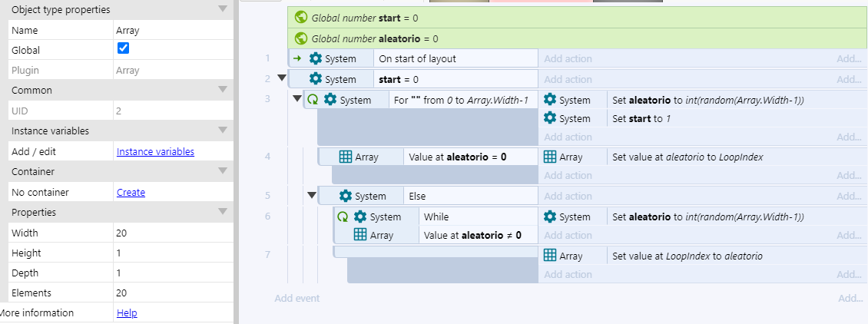Click the globe icon for global variable aleatorio
Screen dimensions: 868x324
(301, 38)
